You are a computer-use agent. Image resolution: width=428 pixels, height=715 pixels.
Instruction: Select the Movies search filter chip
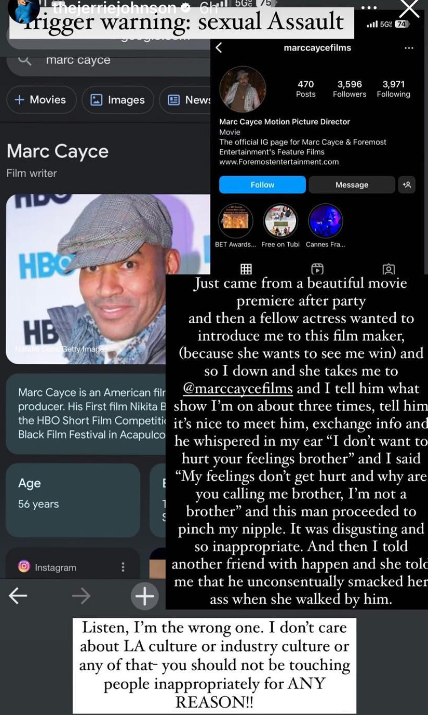[x=41, y=99]
